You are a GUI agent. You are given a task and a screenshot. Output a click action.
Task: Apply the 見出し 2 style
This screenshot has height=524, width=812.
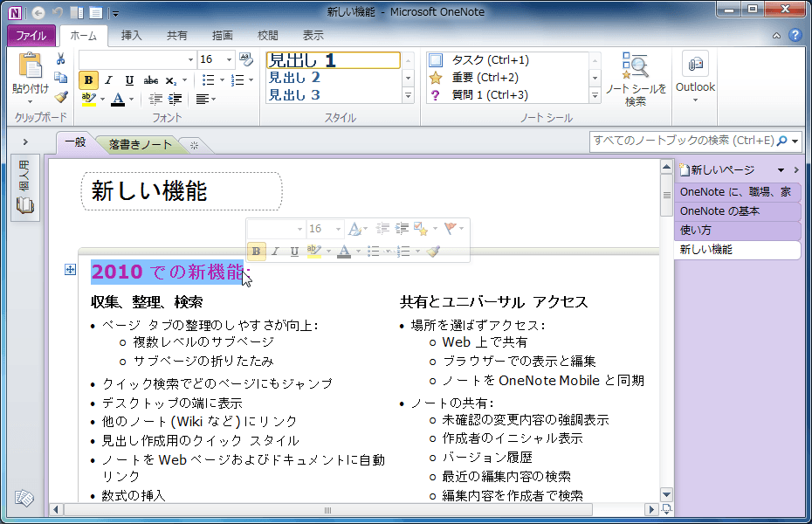tap(333, 78)
